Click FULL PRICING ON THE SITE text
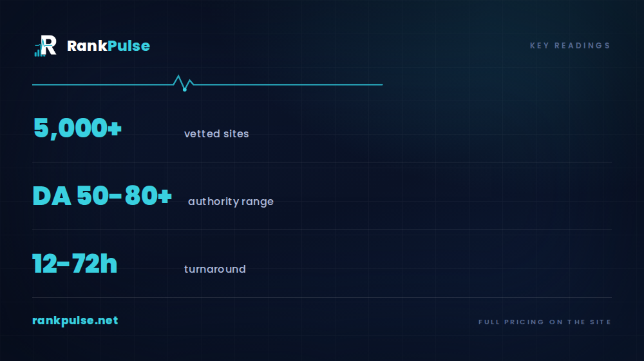 [x=545, y=322]
